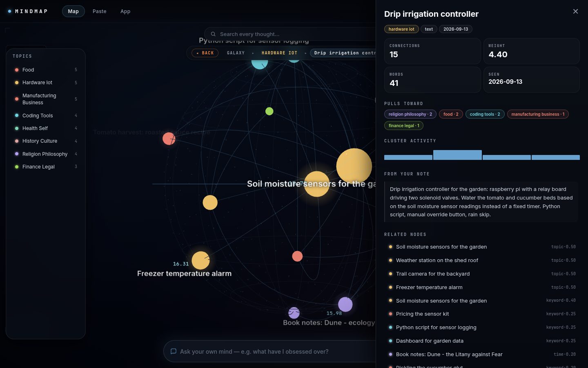
Task: Open the App tab
Action: click(125, 11)
